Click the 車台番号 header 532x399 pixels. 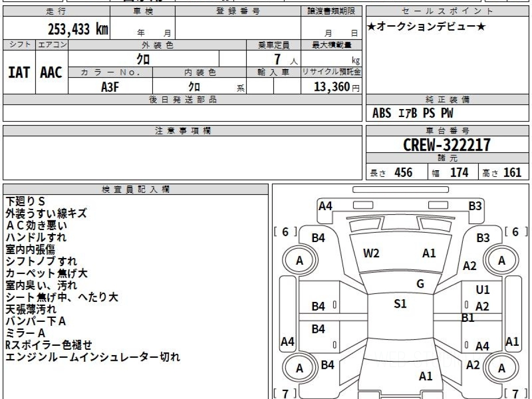pyautogui.click(x=447, y=131)
